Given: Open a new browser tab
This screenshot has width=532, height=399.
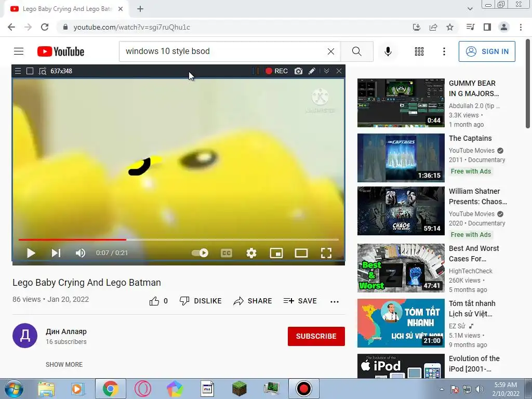Looking at the screenshot, I should pos(140,9).
